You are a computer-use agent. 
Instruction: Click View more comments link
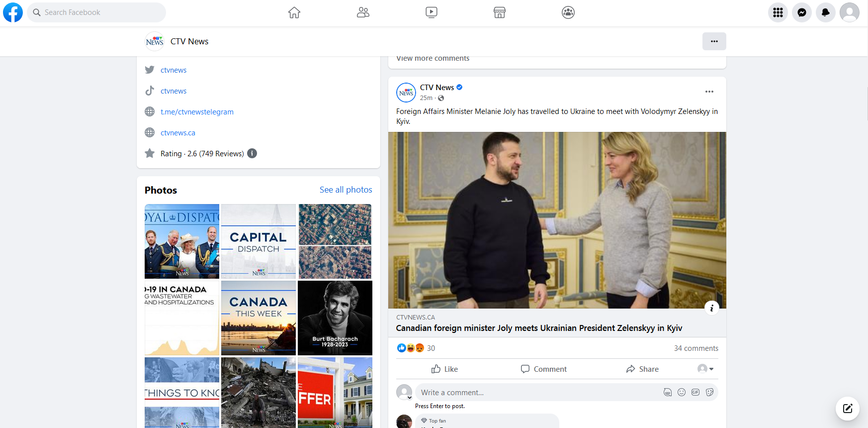(x=433, y=59)
